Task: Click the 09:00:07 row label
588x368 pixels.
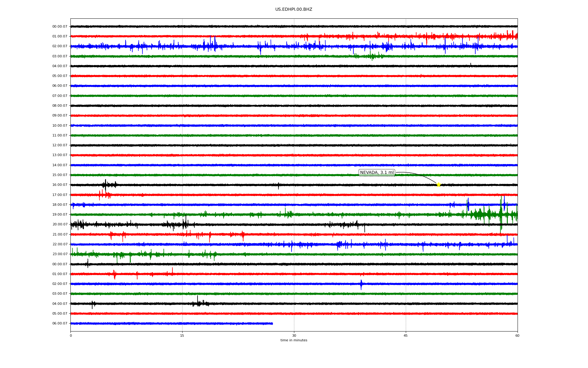Action: click(x=60, y=116)
